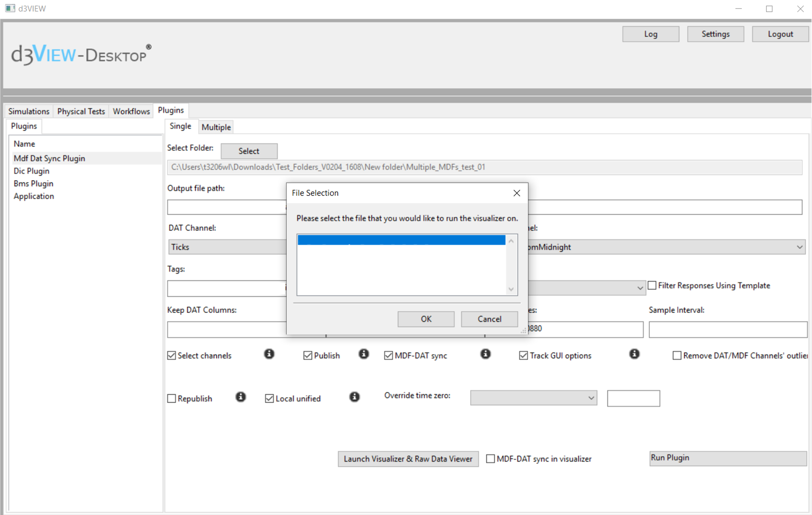812x515 pixels.
Task: Click the Run Plugin button
Action: 728,458
